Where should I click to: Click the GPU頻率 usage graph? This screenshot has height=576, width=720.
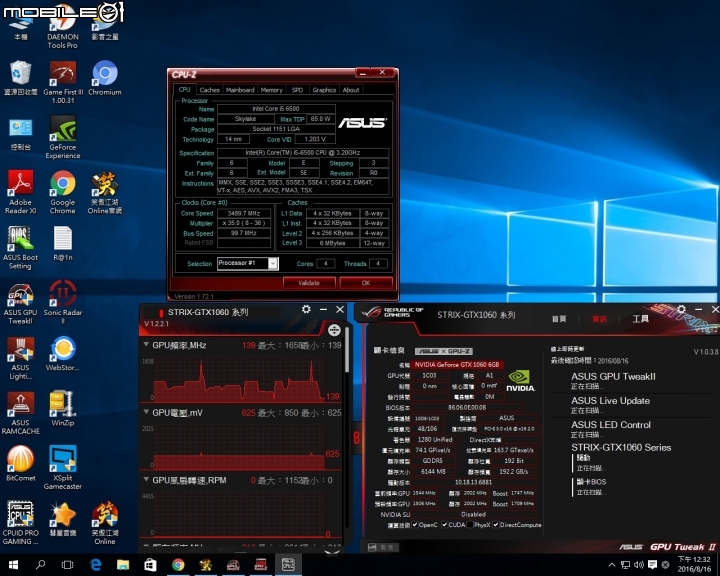tap(240, 379)
